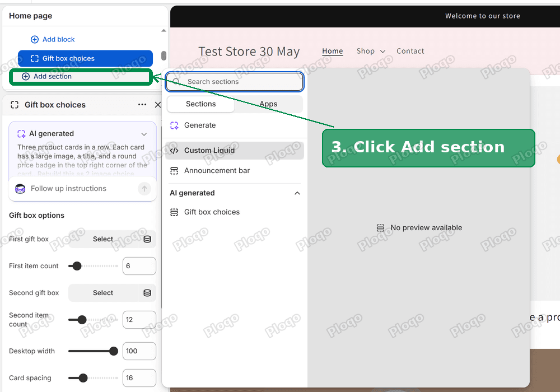Image resolution: width=560 pixels, height=392 pixels.
Task: Select a product for First gift box
Action: click(103, 239)
